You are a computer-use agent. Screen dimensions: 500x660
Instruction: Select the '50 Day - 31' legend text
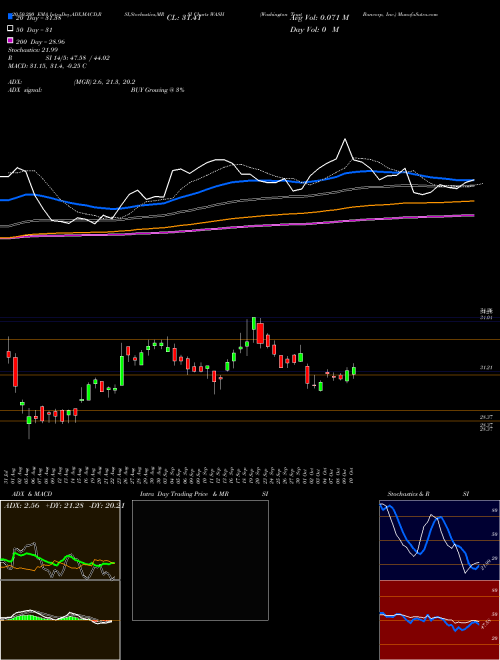34,30
